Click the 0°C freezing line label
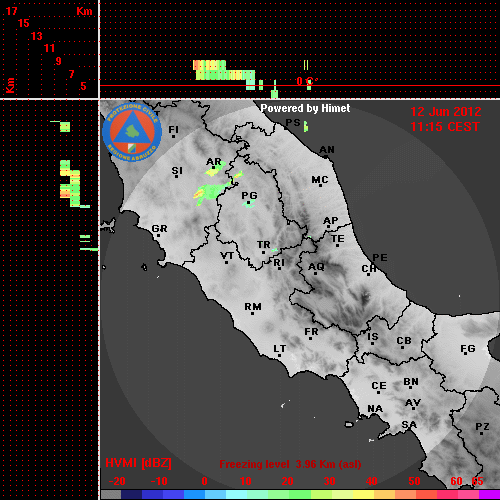This screenshot has width=500, height=500. pos(307,81)
